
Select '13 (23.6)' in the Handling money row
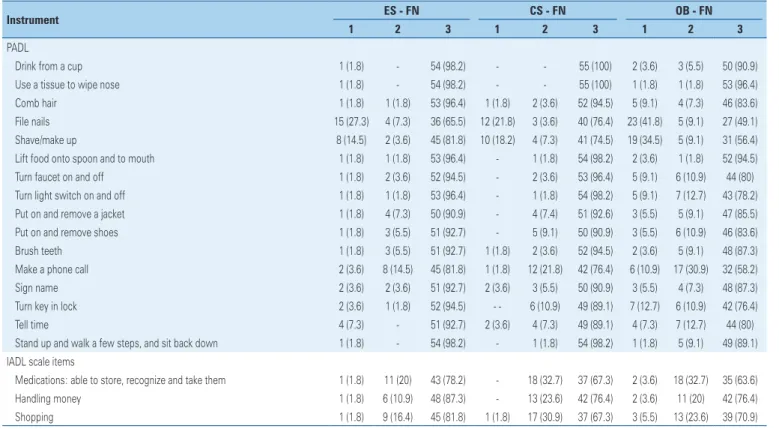(545, 399)
